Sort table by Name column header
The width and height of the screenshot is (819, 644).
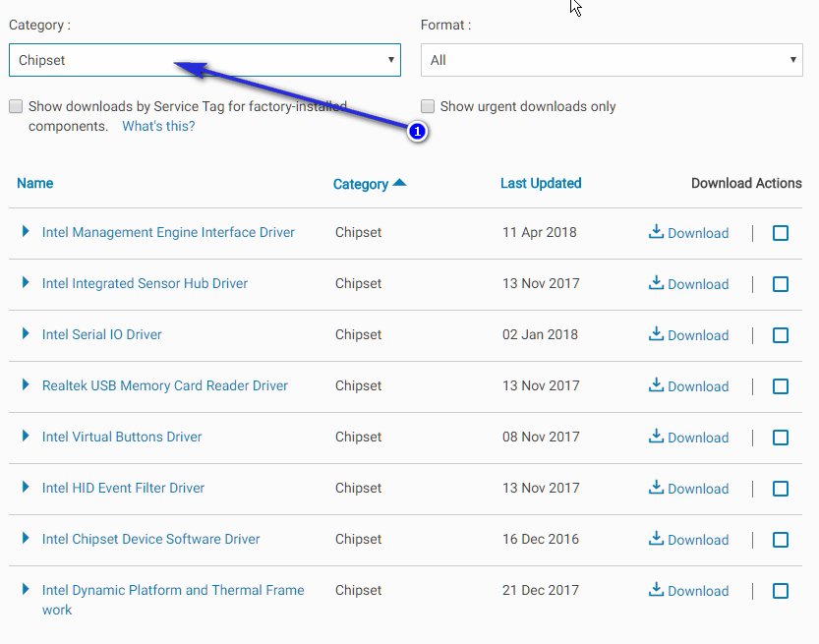pos(35,183)
